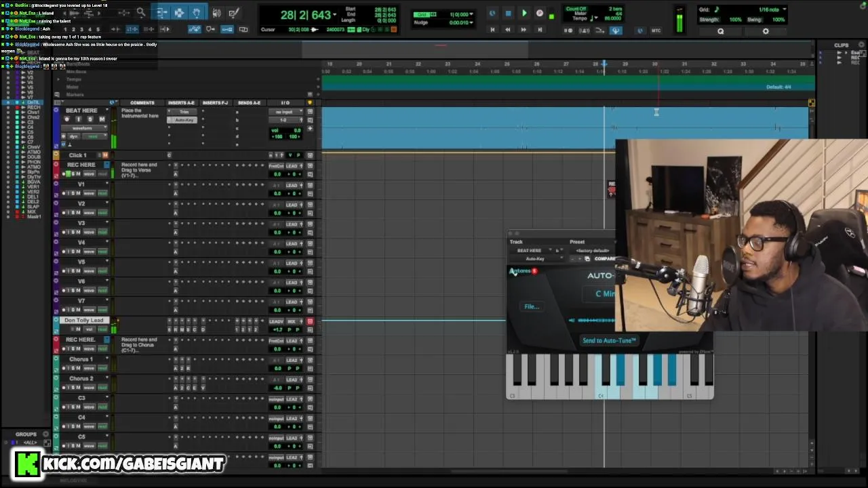The height and width of the screenshot is (488, 868).
Task: Mute the BEAT HERE track
Action: [102, 119]
